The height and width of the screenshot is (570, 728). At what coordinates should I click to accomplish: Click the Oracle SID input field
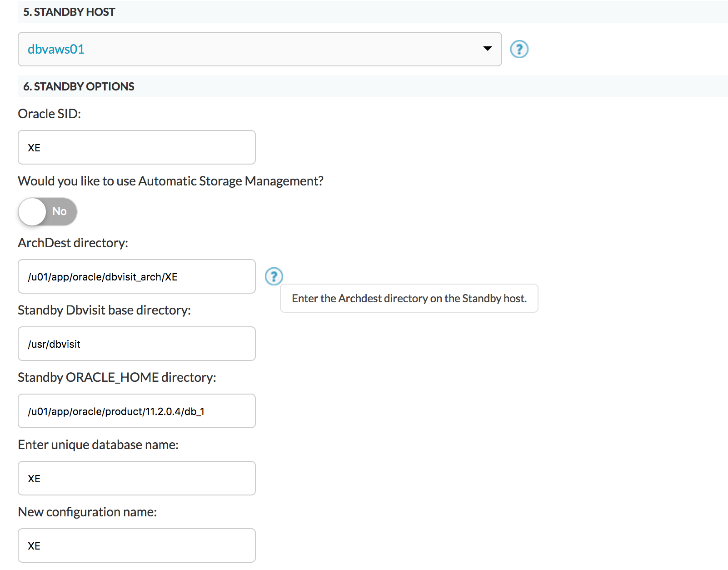137,147
